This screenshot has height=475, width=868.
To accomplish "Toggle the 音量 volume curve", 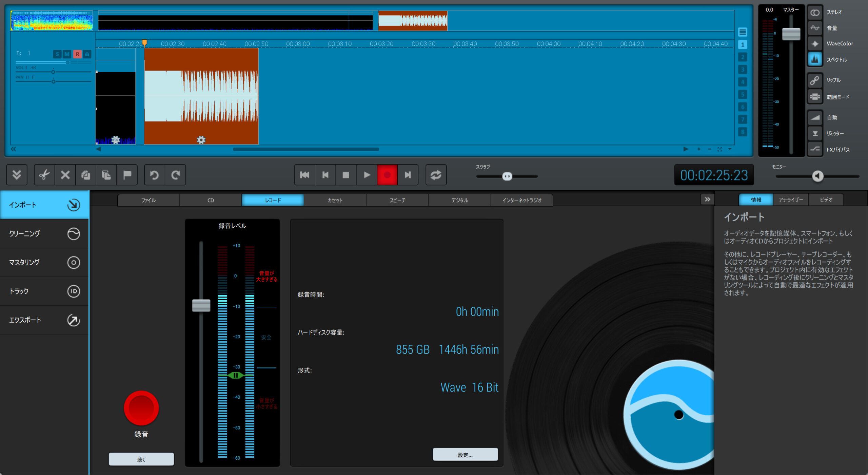I will click(x=815, y=28).
